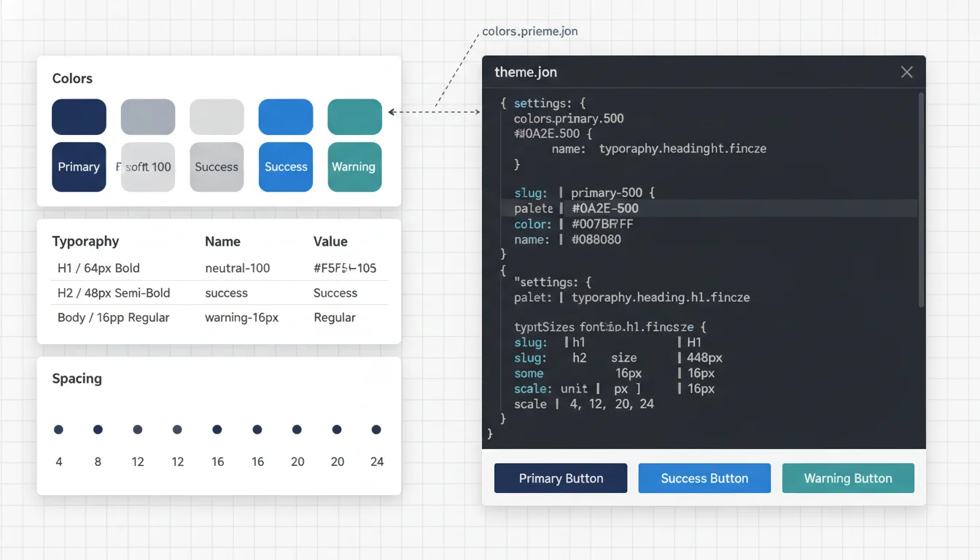Close the theme.jon code panel
The image size is (980, 560).
tap(906, 72)
